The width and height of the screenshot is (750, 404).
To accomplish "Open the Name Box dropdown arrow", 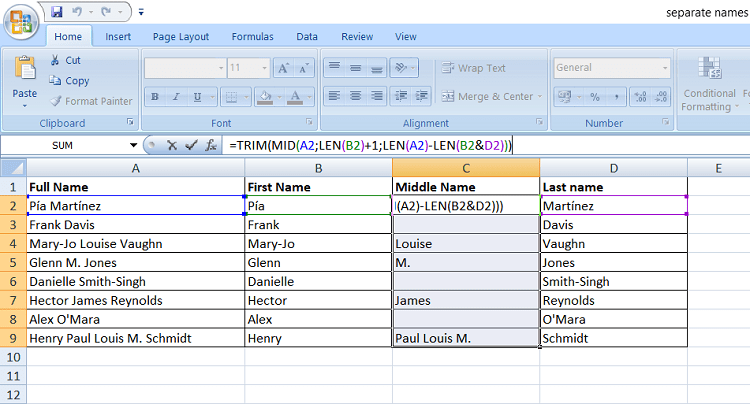I will pyautogui.click(x=133, y=145).
